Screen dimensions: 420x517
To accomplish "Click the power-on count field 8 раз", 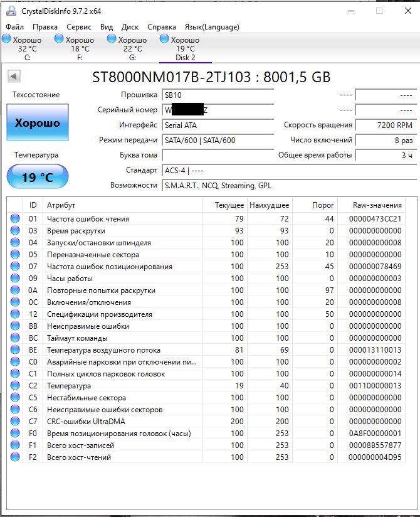I will coord(386,141).
